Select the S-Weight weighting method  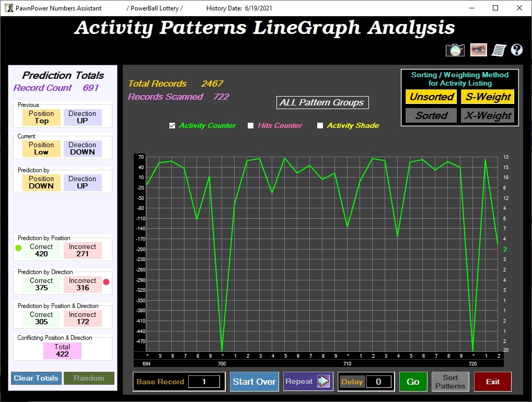click(487, 97)
